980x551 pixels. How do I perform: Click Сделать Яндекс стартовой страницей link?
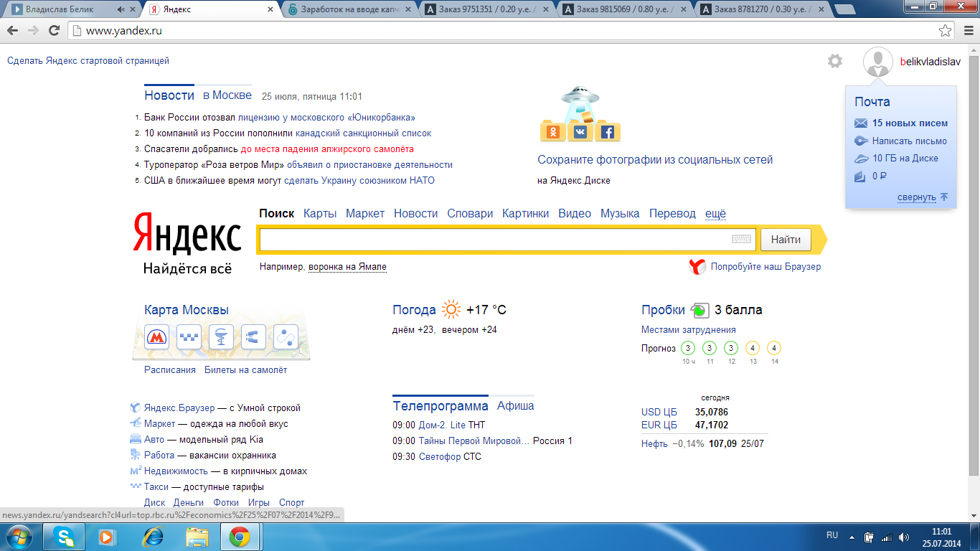tap(88, 61)
